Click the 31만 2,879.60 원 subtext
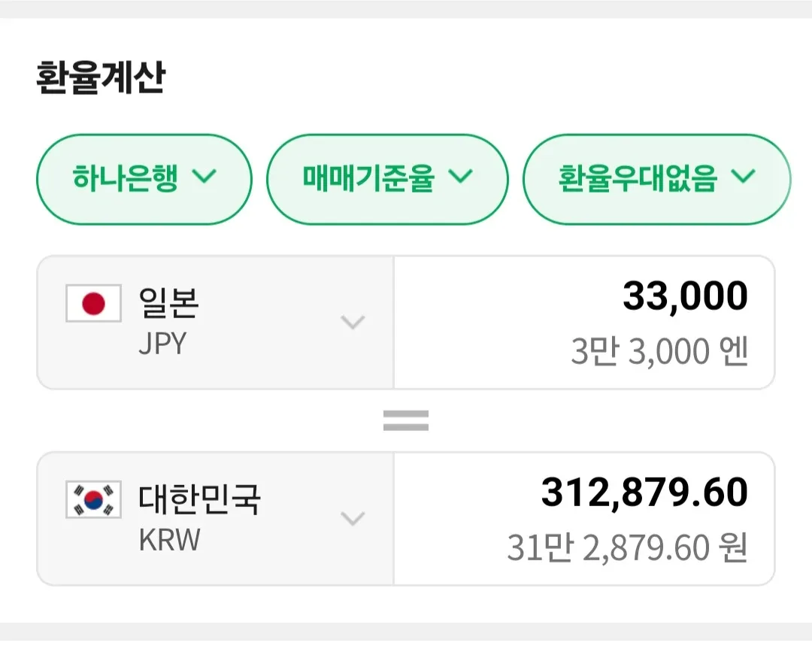This screenshot has height=658, width=812. [x=627, y=548]
